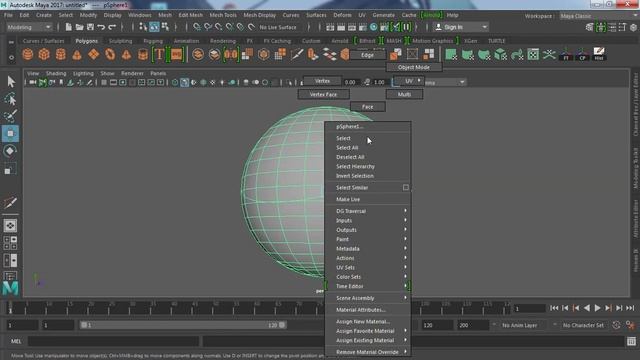Open the No Anim Layer dropdown
The width and height of the screenshot is (640, 360).
[x=519, y=325]
